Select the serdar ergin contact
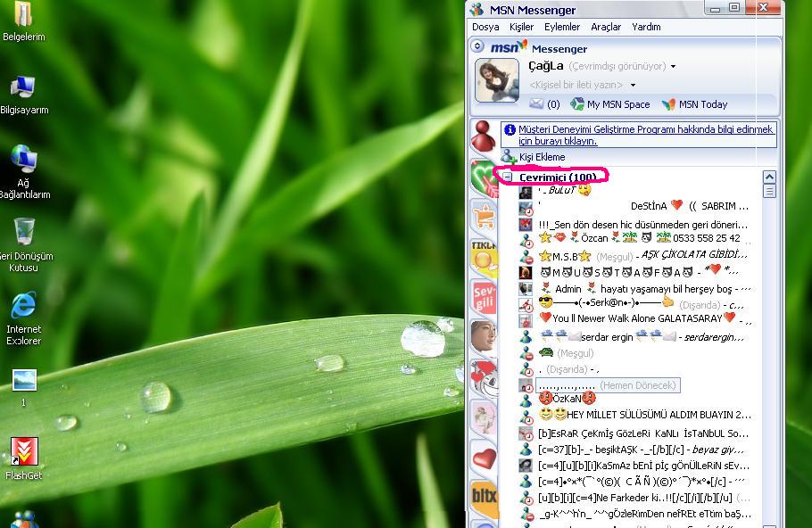Screen dimensions: 812x528 coord(641,337)
